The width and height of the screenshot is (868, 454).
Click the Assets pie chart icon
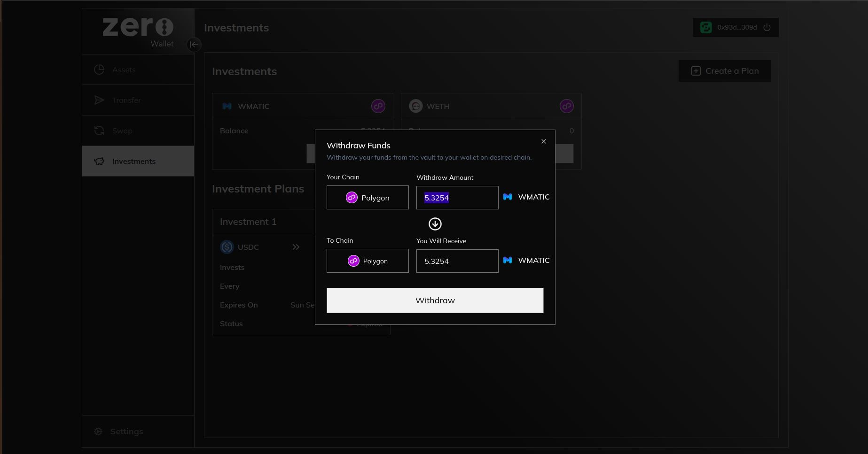point(99,69)
